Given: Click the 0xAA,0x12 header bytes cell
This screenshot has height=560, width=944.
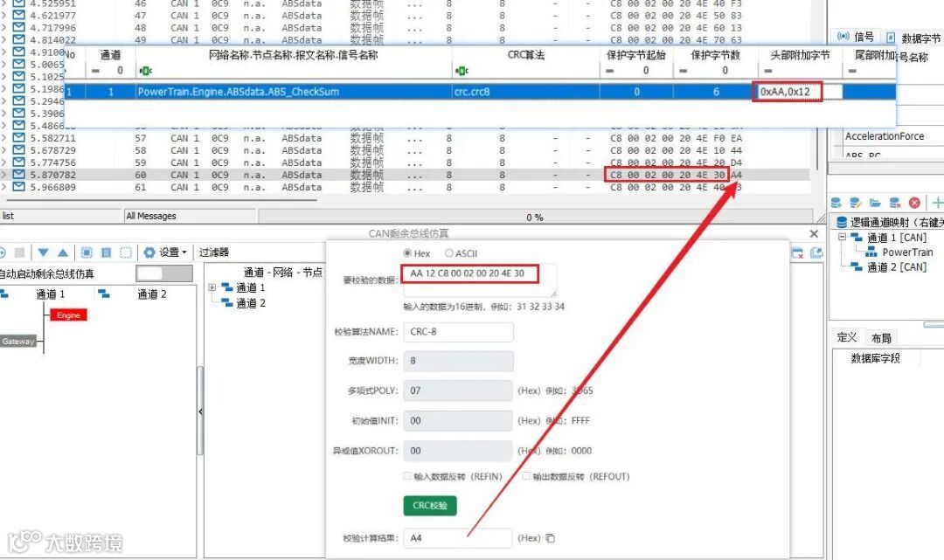Looking at the screenshot, I should point(800,92).
